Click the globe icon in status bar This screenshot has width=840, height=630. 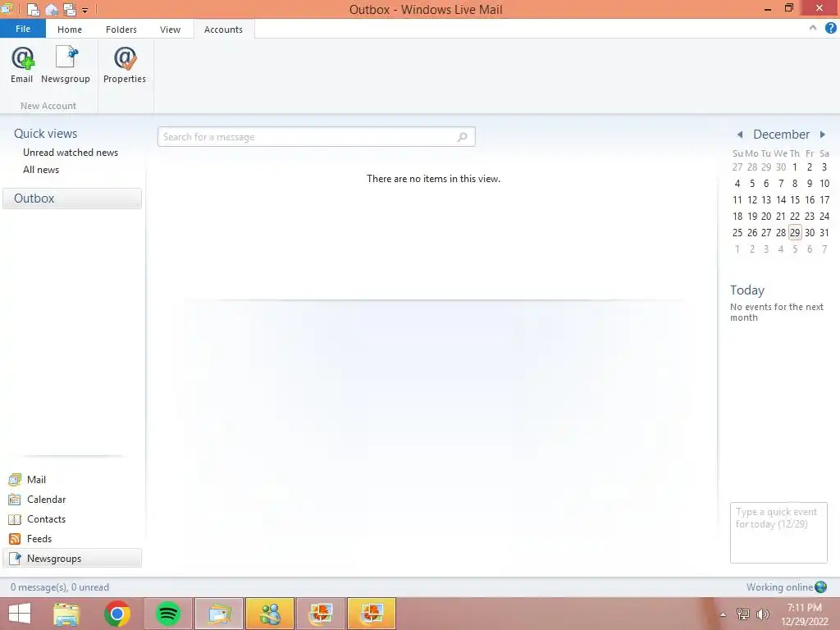point(820,587)
